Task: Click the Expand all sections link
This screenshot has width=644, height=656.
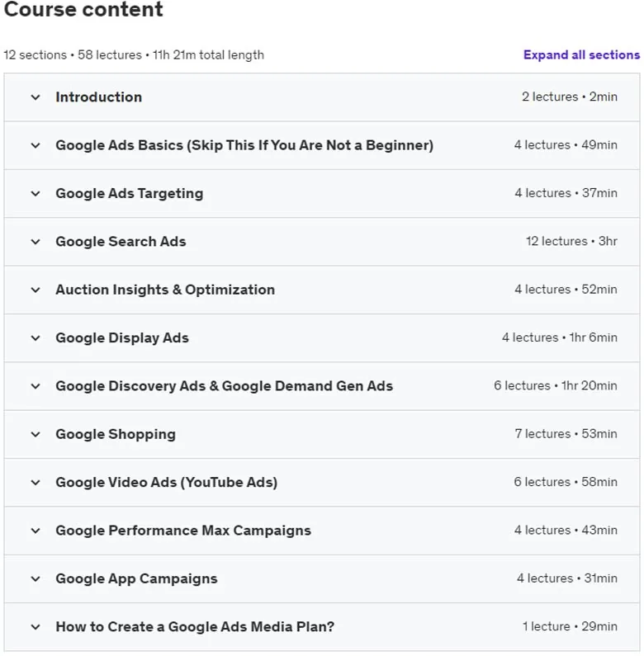Action: point(581,54)
